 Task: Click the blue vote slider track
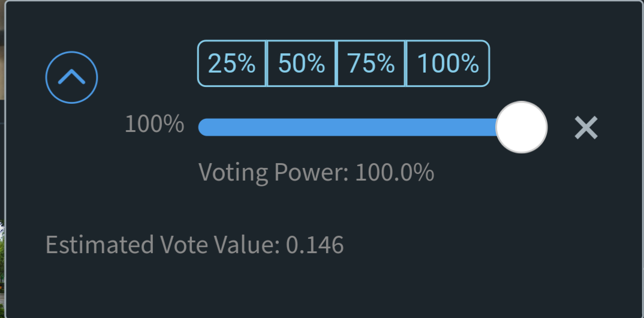point(348,127)
